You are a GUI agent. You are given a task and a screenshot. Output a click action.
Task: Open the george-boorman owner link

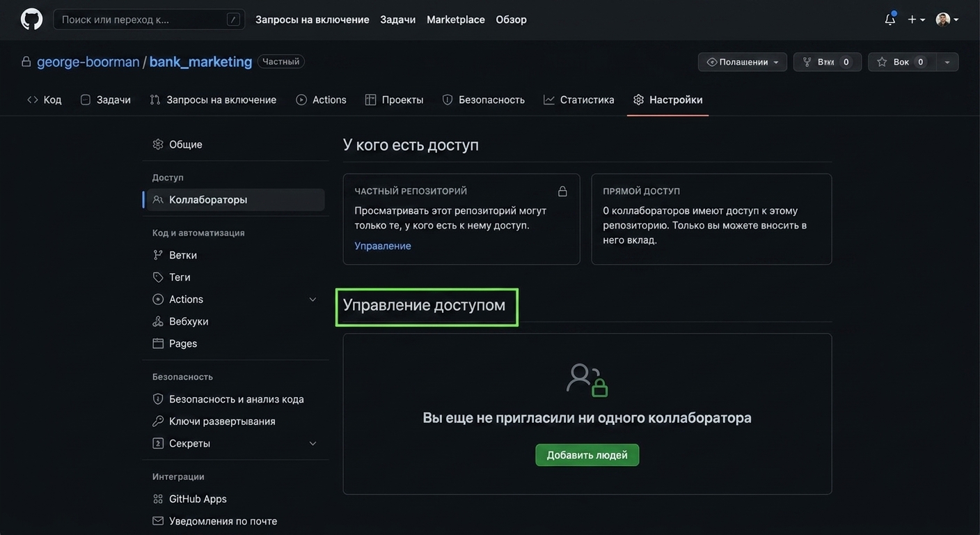(x=88, y=61)
